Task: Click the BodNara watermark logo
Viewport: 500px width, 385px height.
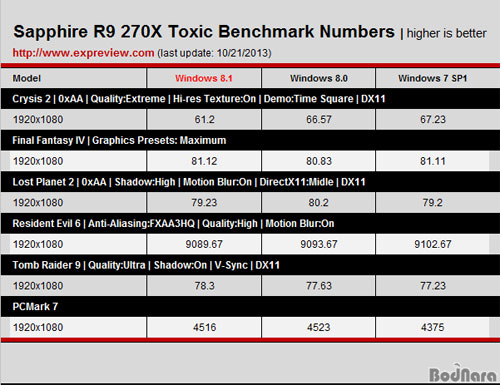Action: pos(463,373)
